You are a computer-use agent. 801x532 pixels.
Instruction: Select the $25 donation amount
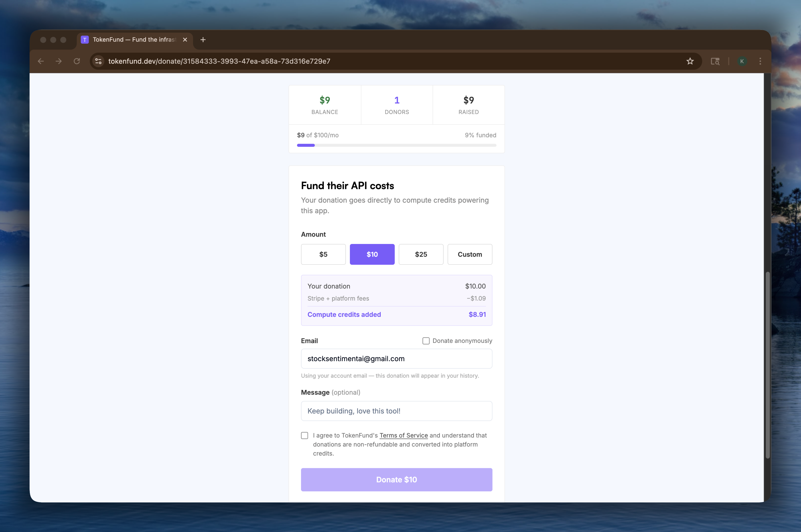[x=421, y=254]
